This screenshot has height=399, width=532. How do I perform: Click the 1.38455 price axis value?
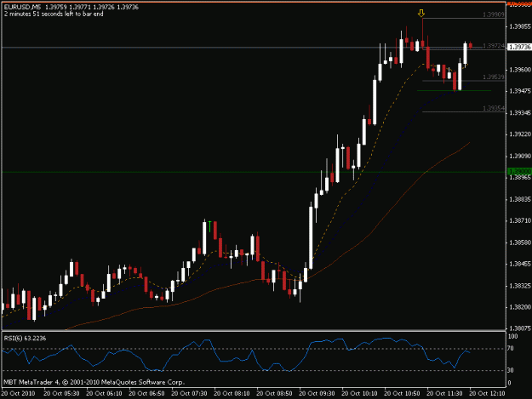pyautogui.click(x=520, y=264)
